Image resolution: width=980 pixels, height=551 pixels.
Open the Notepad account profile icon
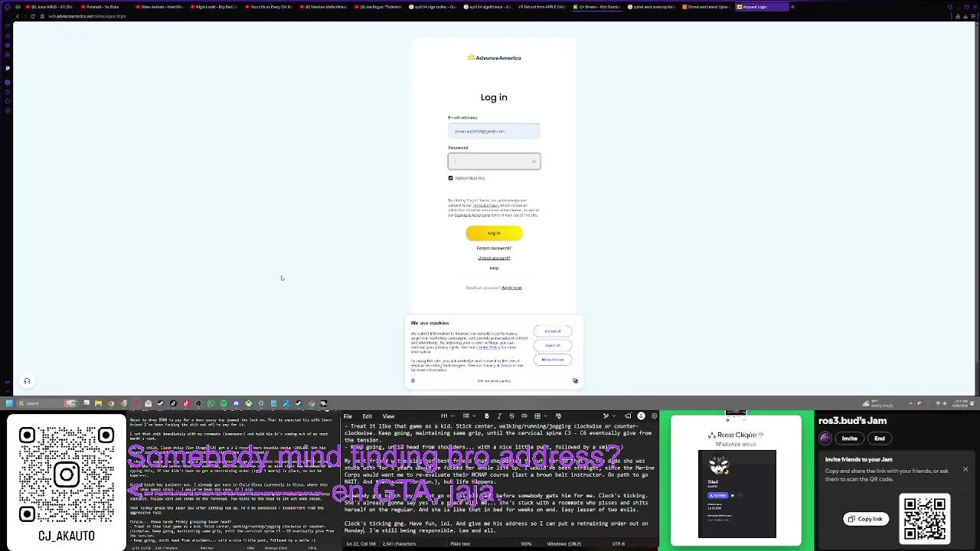point(642,416)
